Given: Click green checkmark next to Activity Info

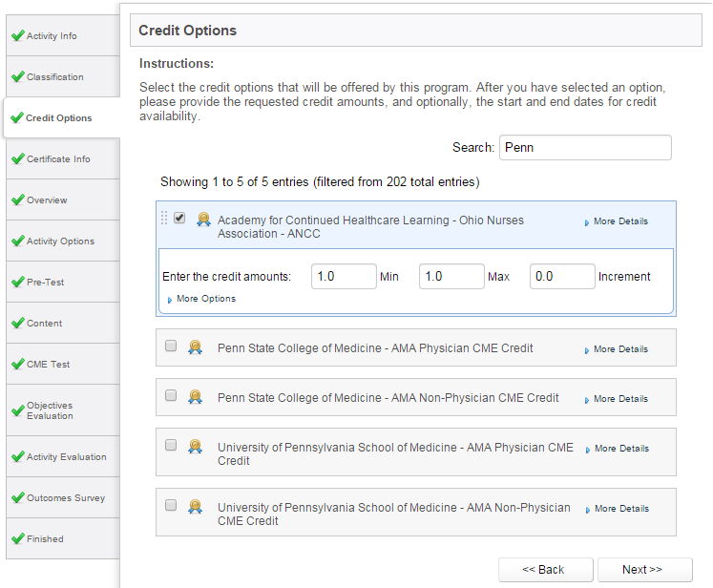Looking at the screenshot, I should 18,36.
